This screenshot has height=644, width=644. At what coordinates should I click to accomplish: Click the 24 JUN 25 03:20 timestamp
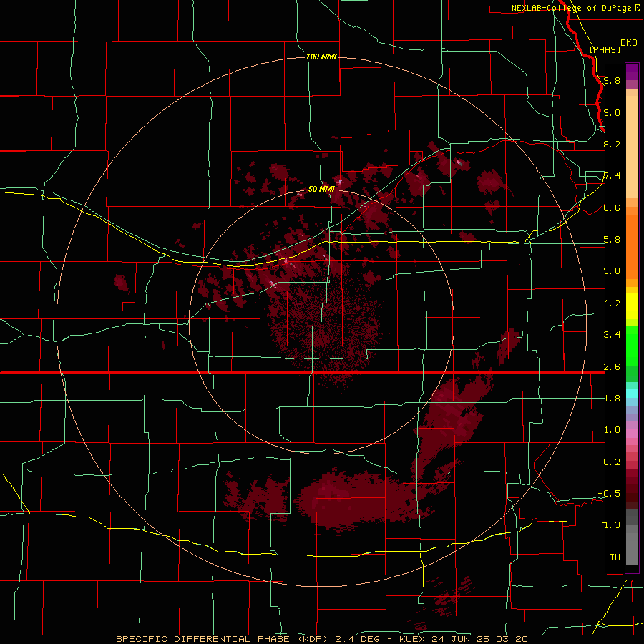[479, 639]
